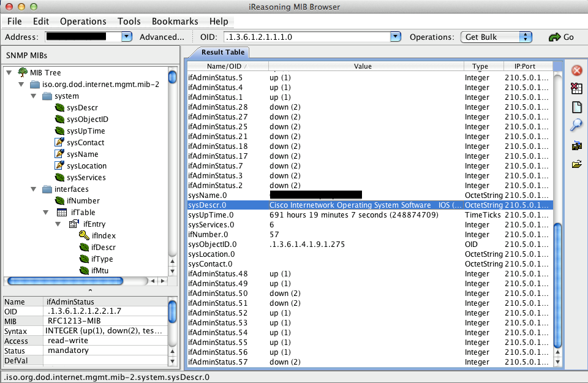Click the result table vertical scrollbar thumb

[557, 285]
